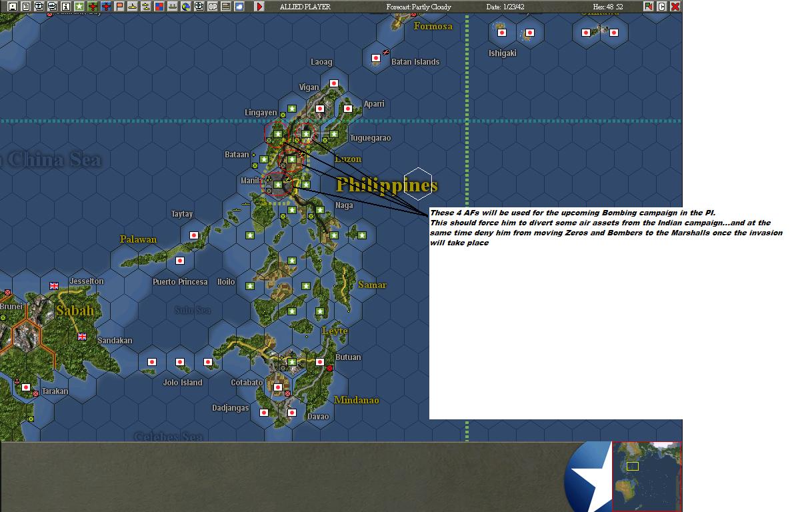Click the 'Taytay' location label
Image resolution: width=812 pixels, height=512 pixels.
(x=182, y=214)
